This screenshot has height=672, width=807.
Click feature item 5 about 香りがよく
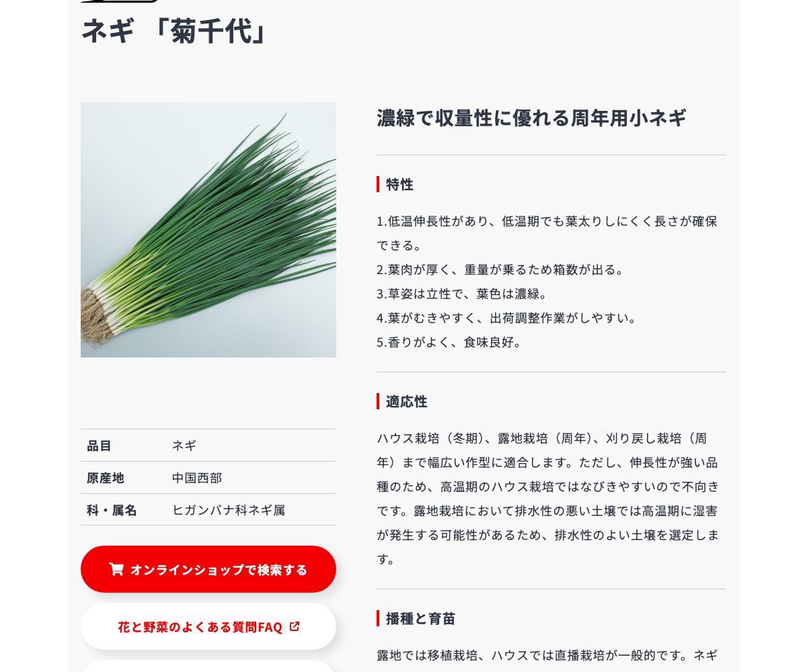click(x=450, y=342)
